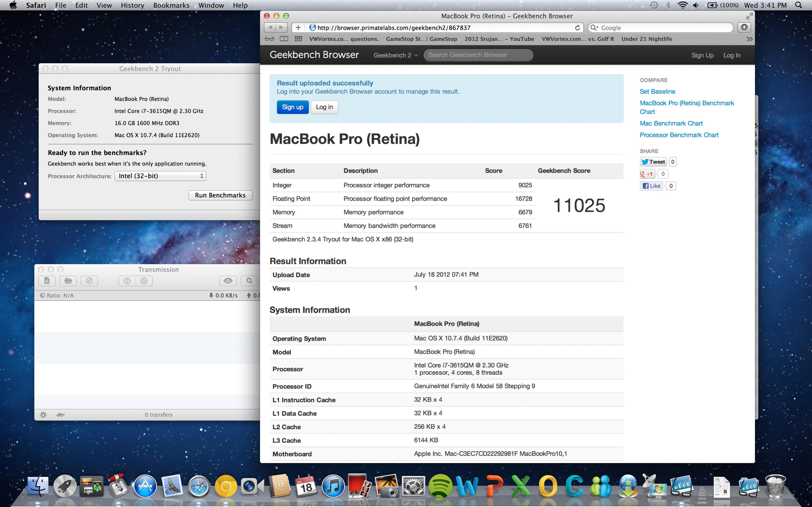Click Time Machine icon in menu bar
The width and height of the screenshot is (812, 507).
654,5
